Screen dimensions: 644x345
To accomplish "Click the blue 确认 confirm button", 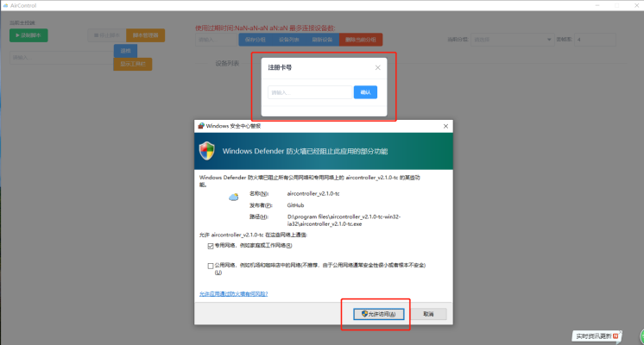I will click(x=365, y=92).
